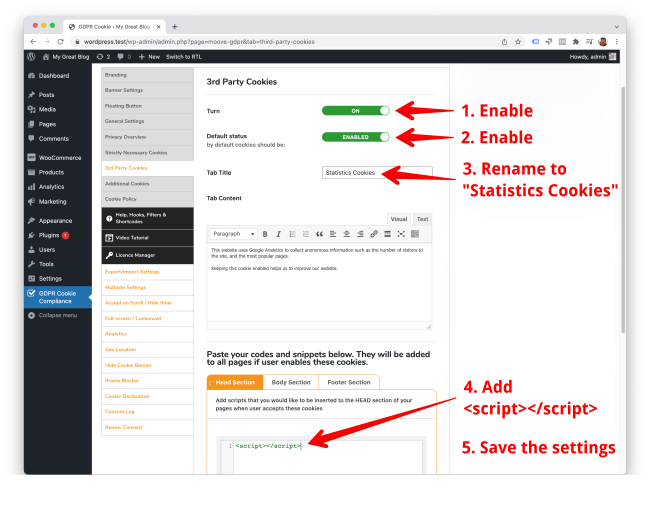Select the Head Section tab
This screenshot has width=650, height=506.
pos(235,382)
